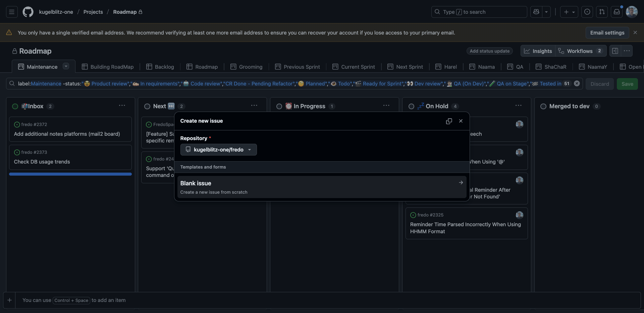Choose Blank issue to create from scratch
This screenshot has width=644, height=313.
[x=321, y=187]
